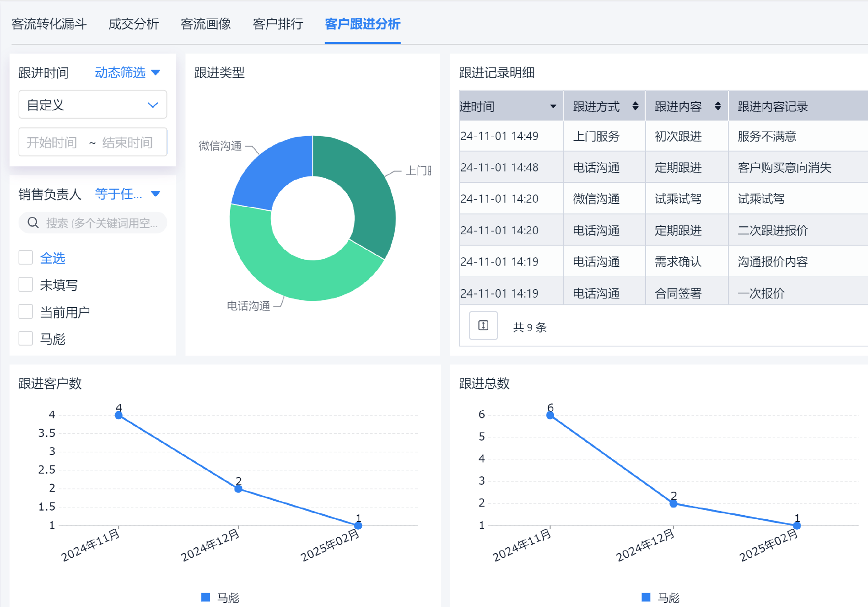The image size is (868, 607).
Task: Sort by 跟进内容 column sort arrows
Action: 717,106
